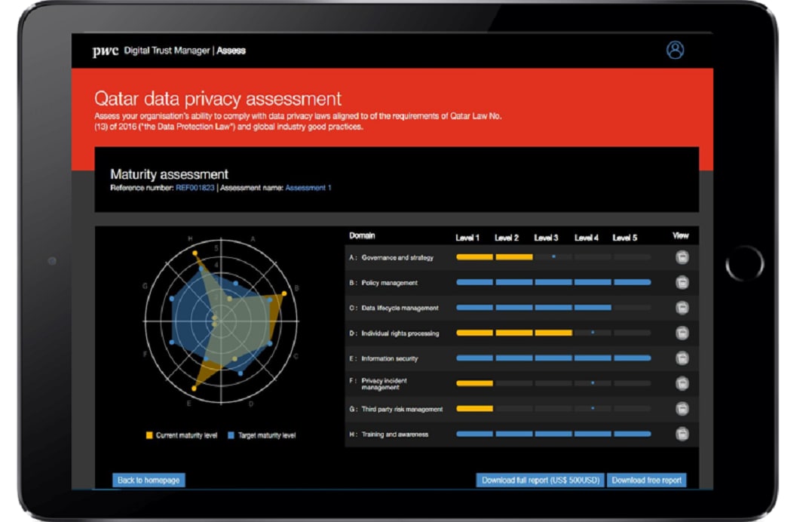Download full report for US$ 500
This screenshot has height=522, width=812.
click(x=539, y=480)
